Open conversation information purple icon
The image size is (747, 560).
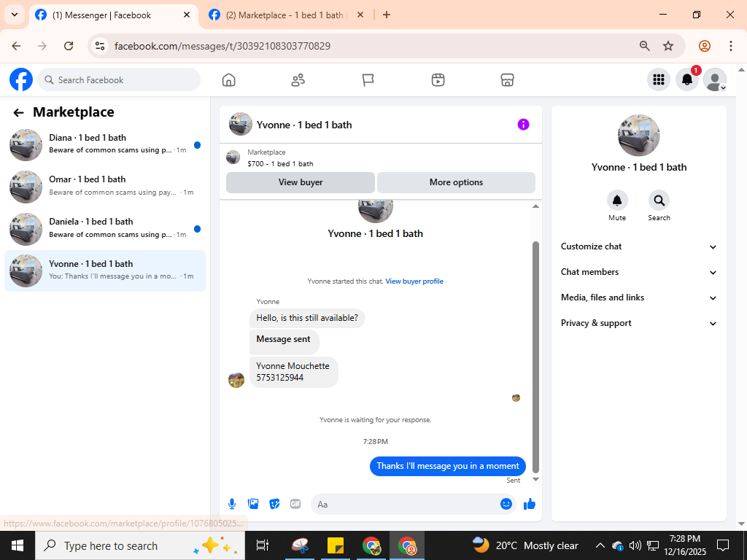tap(523, 124)
